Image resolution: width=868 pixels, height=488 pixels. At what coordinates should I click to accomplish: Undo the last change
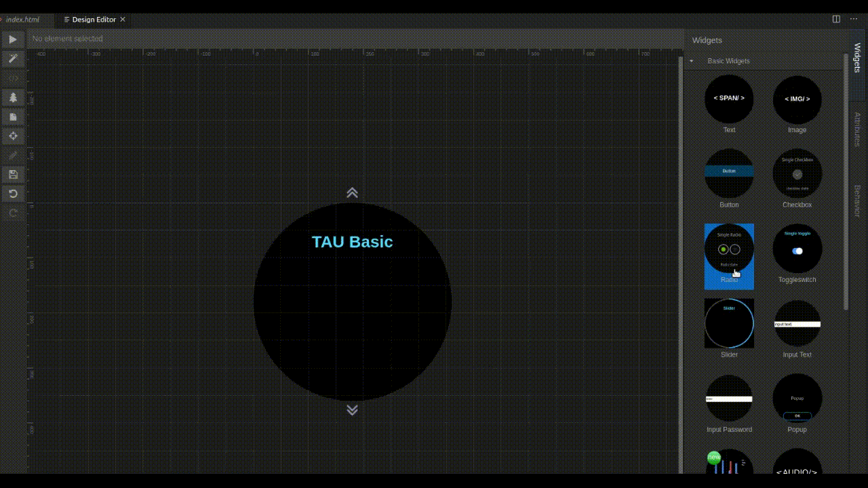(13, 193)
